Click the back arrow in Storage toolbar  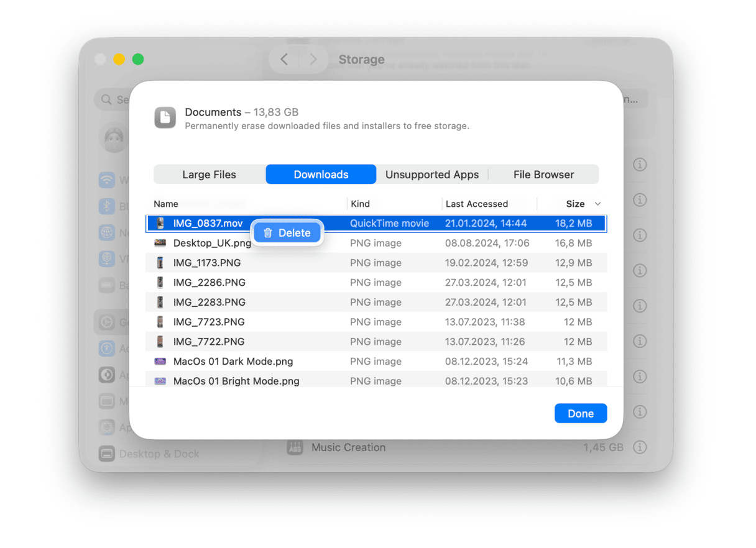pos(284,59)
